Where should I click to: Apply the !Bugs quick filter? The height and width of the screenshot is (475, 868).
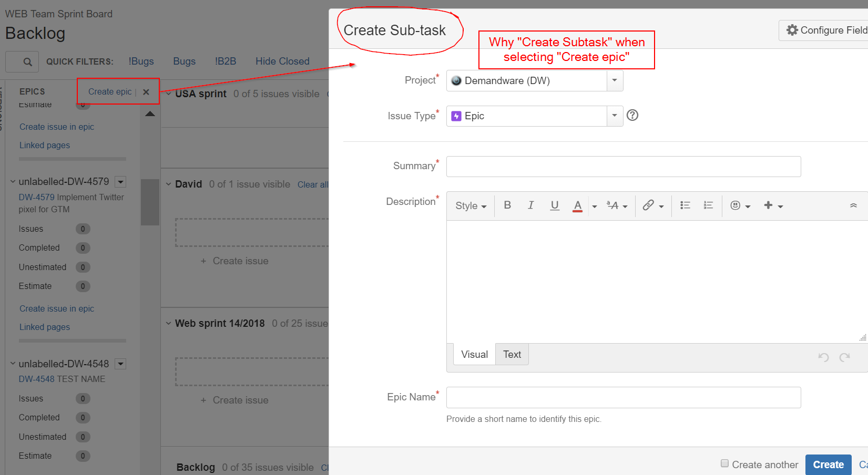coord(141,61)
